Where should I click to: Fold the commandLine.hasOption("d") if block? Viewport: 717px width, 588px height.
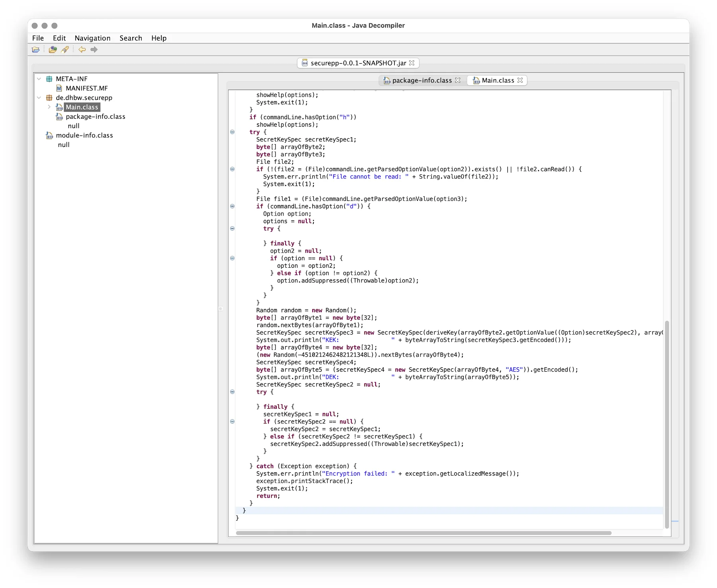click(232, 206)
